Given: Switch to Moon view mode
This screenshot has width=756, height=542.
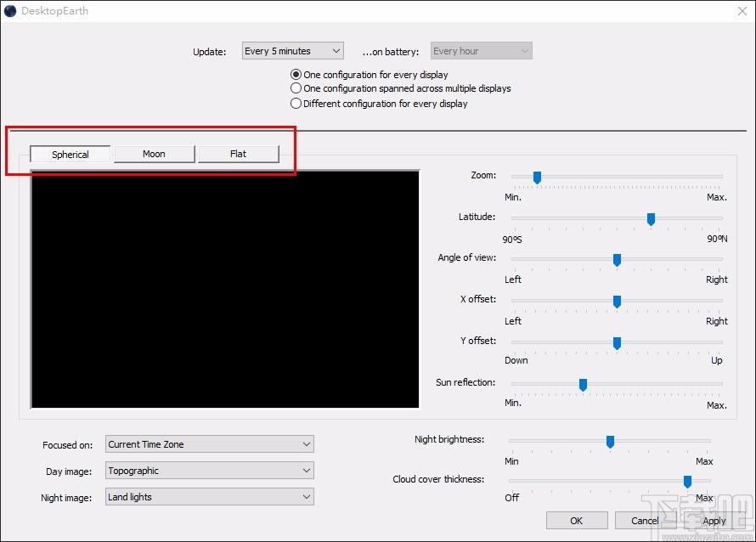Looking at the screenshot, I should tap(155, 154).
